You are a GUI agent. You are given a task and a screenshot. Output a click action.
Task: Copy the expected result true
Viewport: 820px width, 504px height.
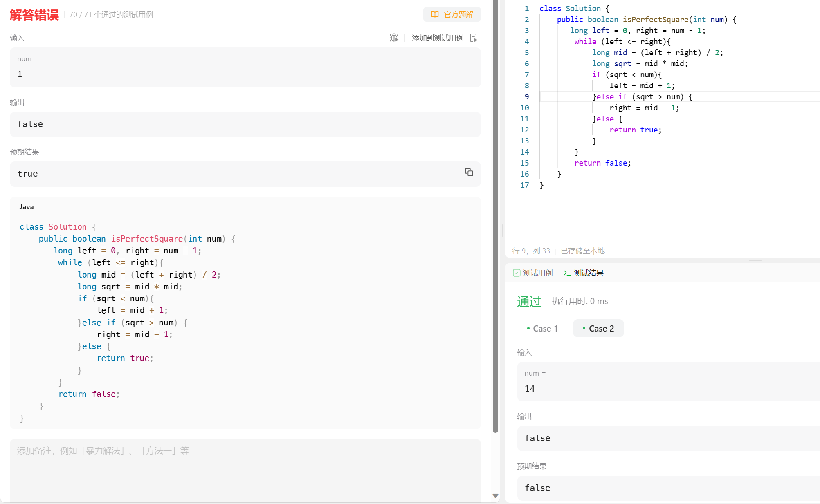click(469, 172)
